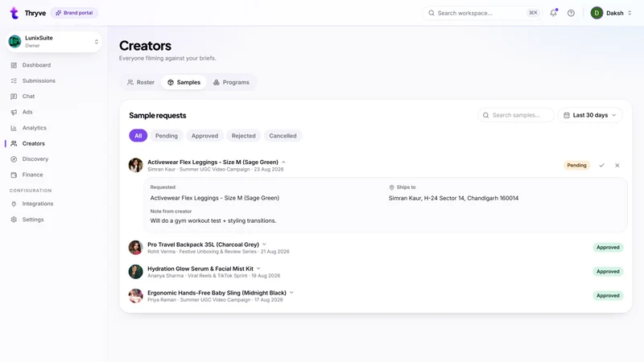Click the Chat message icon
The width and height of the screenshot is (644, 362).
14,97
